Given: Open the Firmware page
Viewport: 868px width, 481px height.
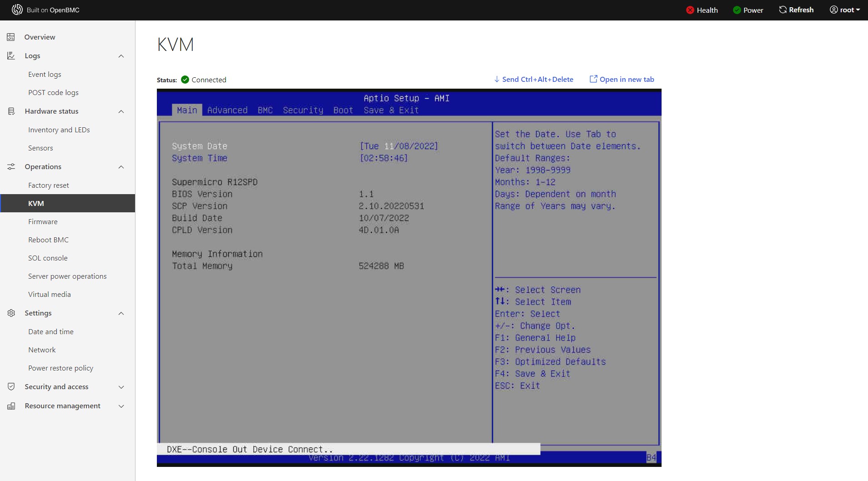Looking at the screenshot, I should [x=67, y=221].
